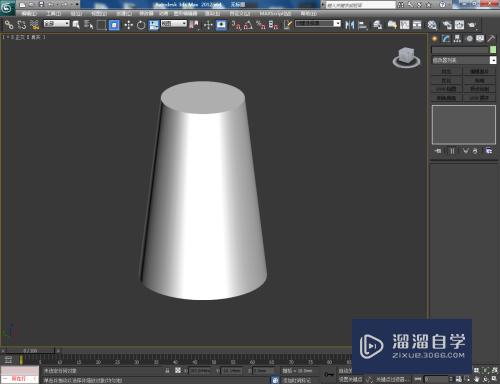
Task: Open Rendered Frame Window
Action: pyautogui.click(x=459, y=25)
